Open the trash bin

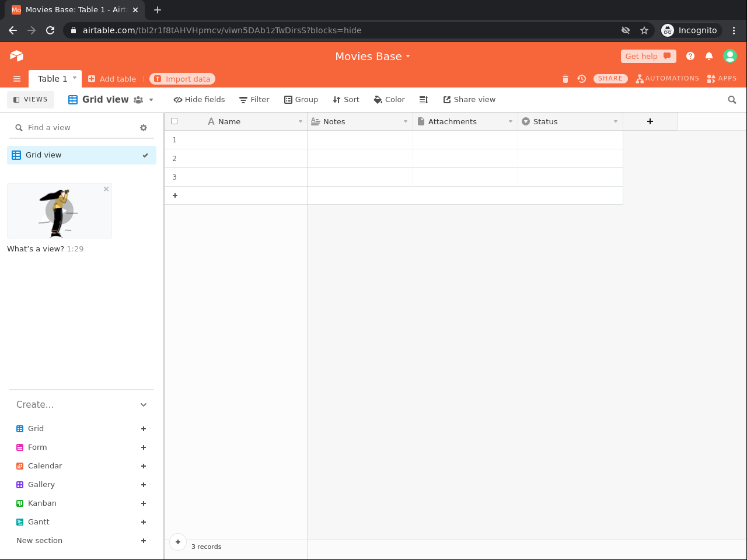(565, 79)
